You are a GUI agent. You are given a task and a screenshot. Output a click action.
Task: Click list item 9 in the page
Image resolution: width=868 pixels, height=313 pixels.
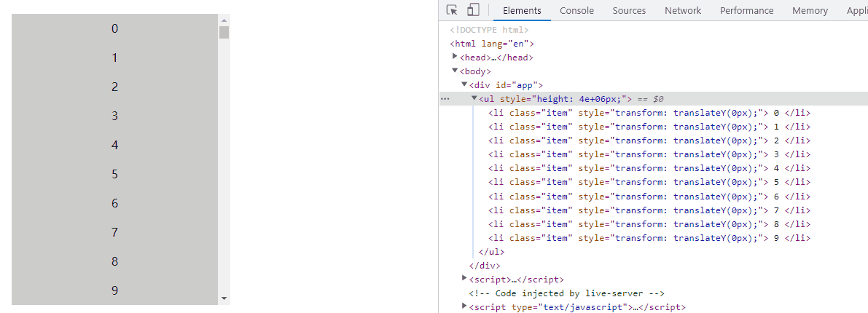pos(114,290)
